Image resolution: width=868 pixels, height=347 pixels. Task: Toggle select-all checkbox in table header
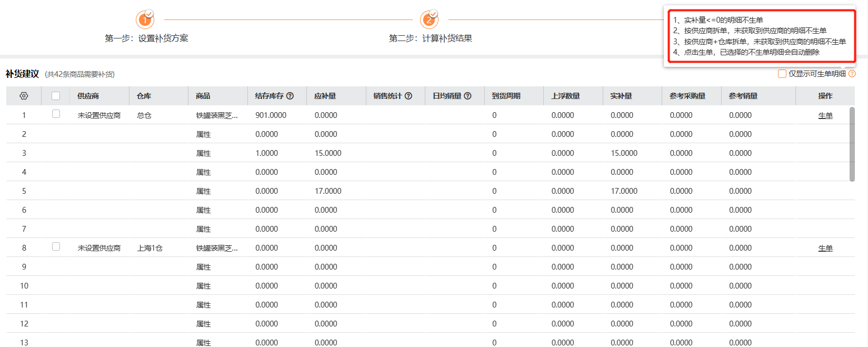pyautogui.click(x=56, y=96)
